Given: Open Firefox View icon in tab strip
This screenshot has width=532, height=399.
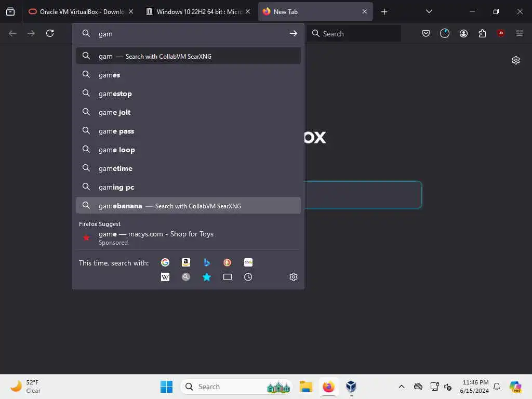Looking at the screenshot, I should coord(10,11).
